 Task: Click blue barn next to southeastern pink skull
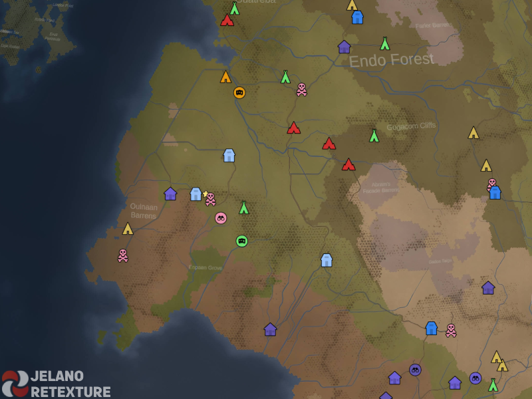(431, 328)
